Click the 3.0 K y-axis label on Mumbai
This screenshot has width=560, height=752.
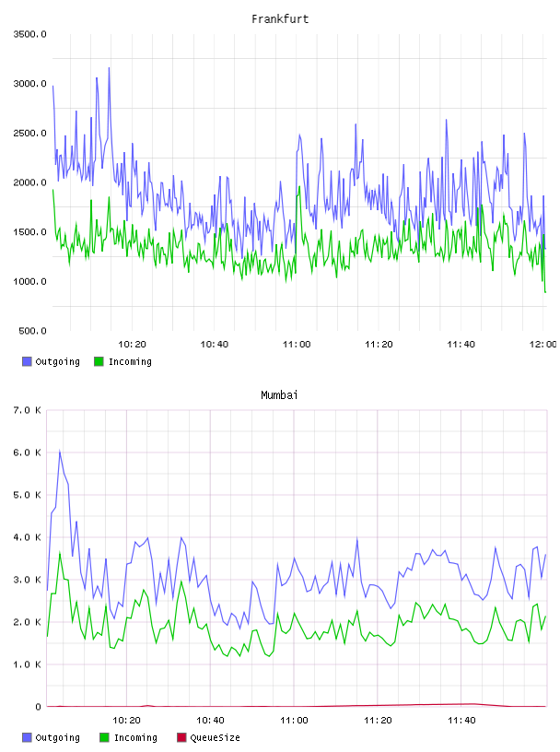[x=27, y=580]
